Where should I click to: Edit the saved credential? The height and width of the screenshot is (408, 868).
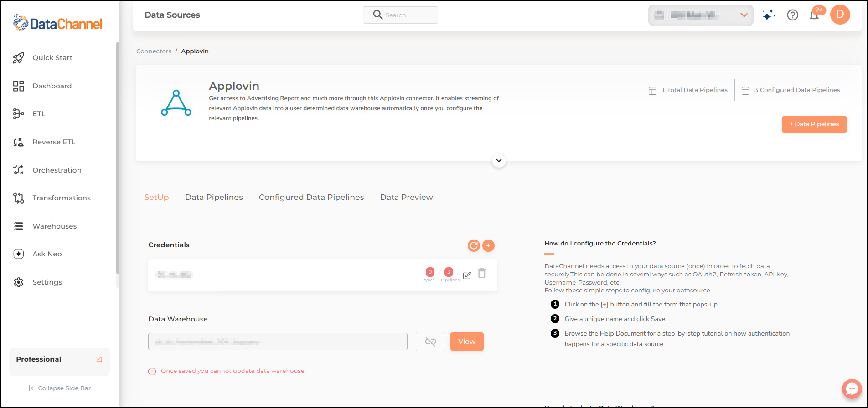467,275
